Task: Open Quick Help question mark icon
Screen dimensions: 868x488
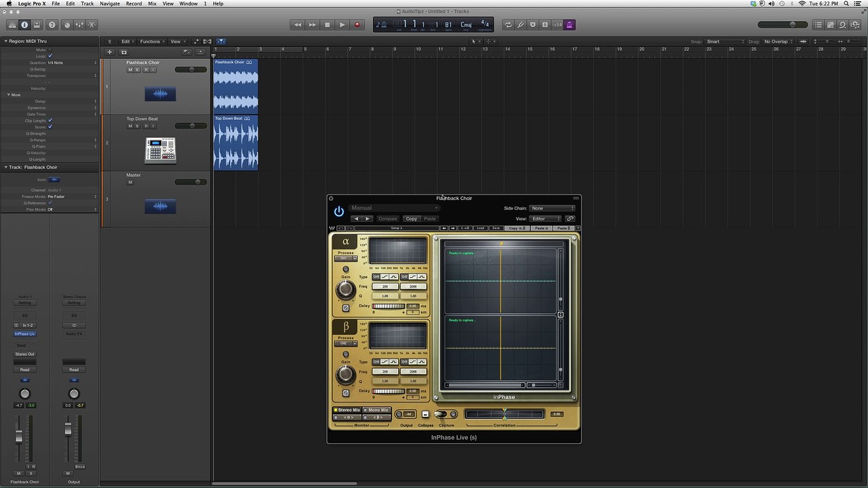Action: click(52, 25)
